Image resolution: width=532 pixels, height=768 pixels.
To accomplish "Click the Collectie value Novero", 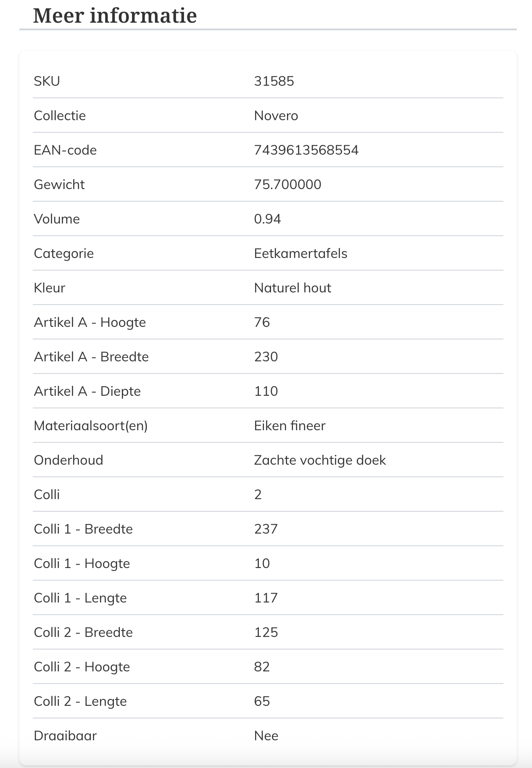I will pyautogui.click(x=276, y=116).
